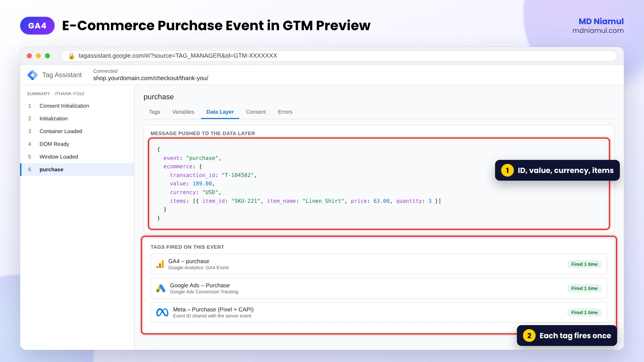Click the GA4 pill badge in header
This screenshot has width=644, height=362.
pyautogui.click(x=37, y=26)
